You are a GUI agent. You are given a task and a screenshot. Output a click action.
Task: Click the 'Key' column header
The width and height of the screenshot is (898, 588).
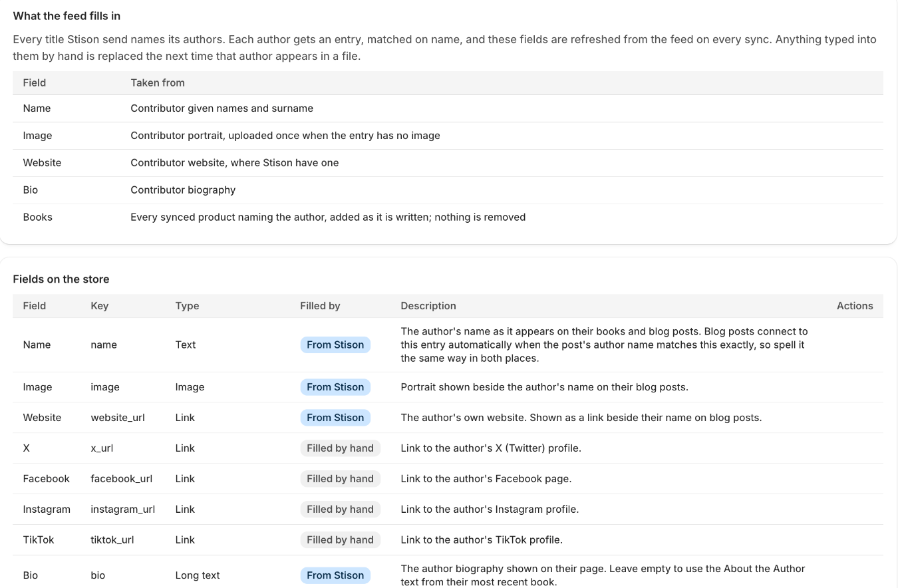coord(100,306)
